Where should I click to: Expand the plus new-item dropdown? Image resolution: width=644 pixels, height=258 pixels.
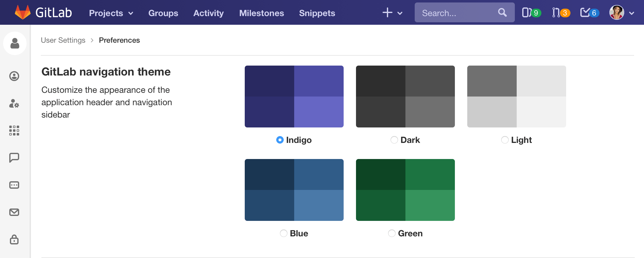pyautogui.click(x=392, y=13)
